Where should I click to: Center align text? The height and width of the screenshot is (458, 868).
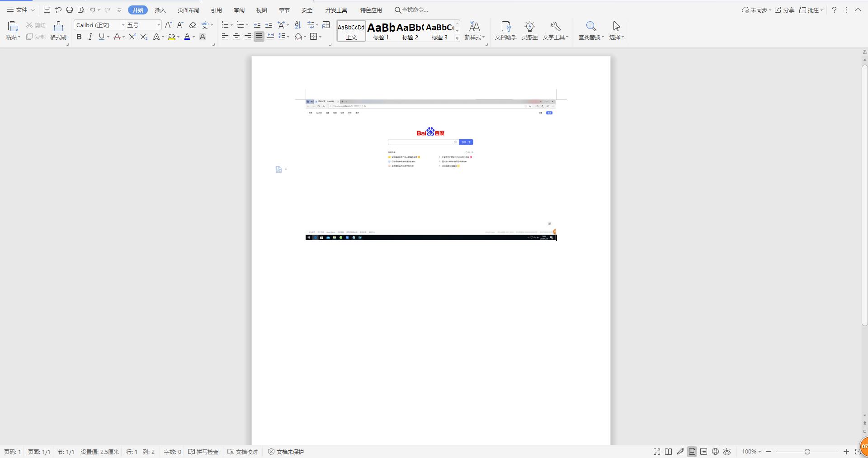236,37
